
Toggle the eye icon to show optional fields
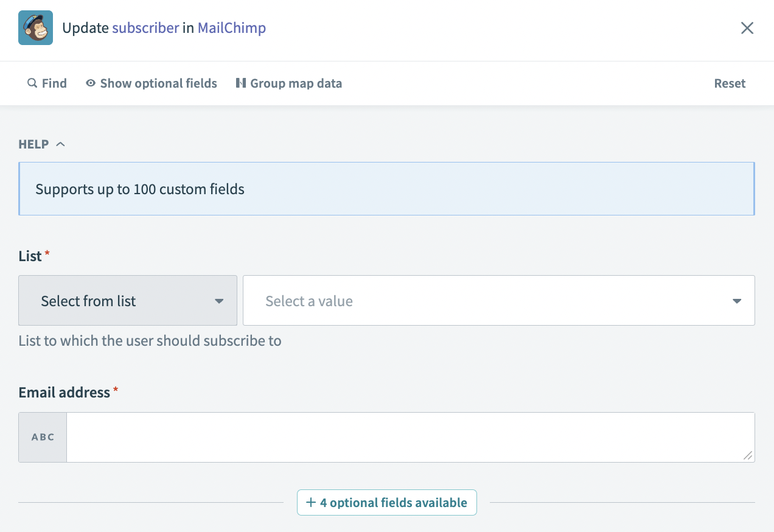(x=91, y=83)
